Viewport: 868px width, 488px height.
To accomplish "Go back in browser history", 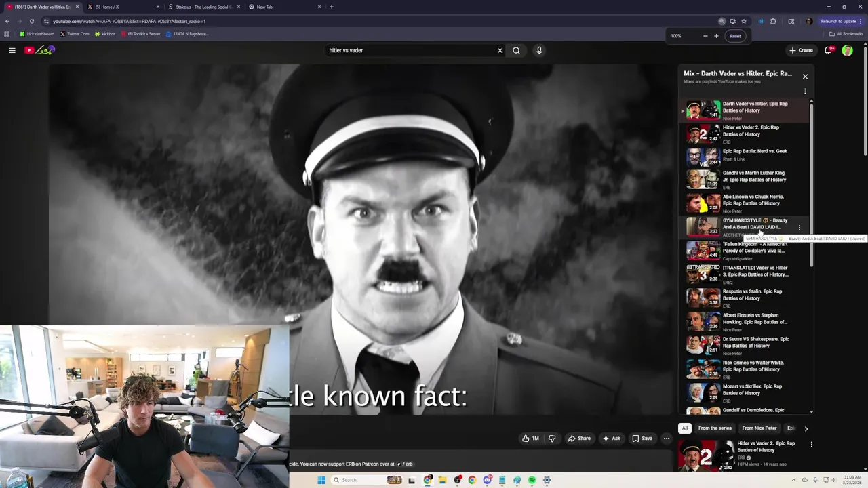I will click(7, 21).
